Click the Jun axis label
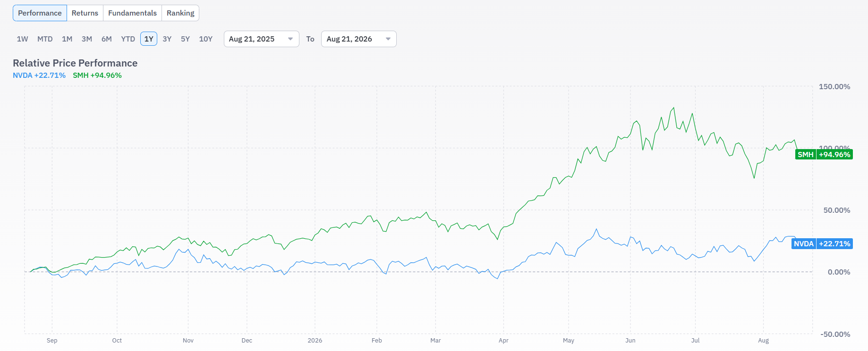868x351 pixels. (630, 341)
